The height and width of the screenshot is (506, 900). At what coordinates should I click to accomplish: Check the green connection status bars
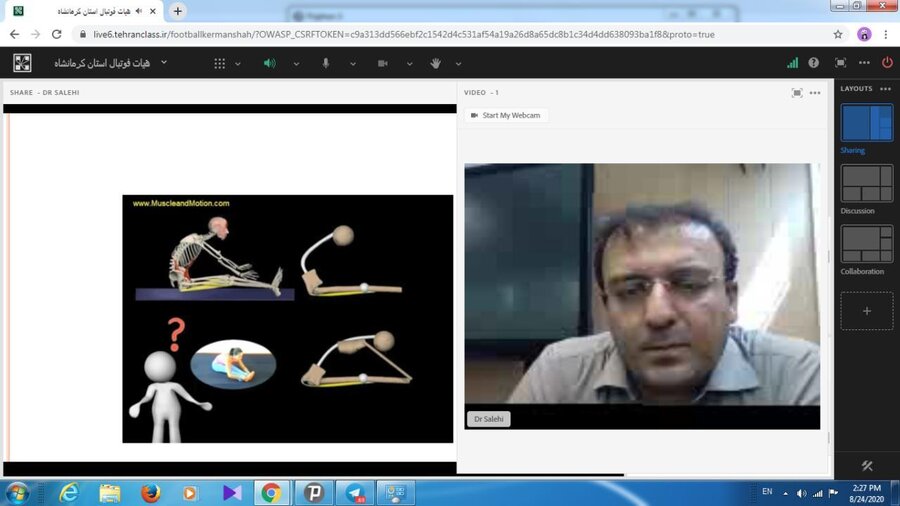click(793, 62)
